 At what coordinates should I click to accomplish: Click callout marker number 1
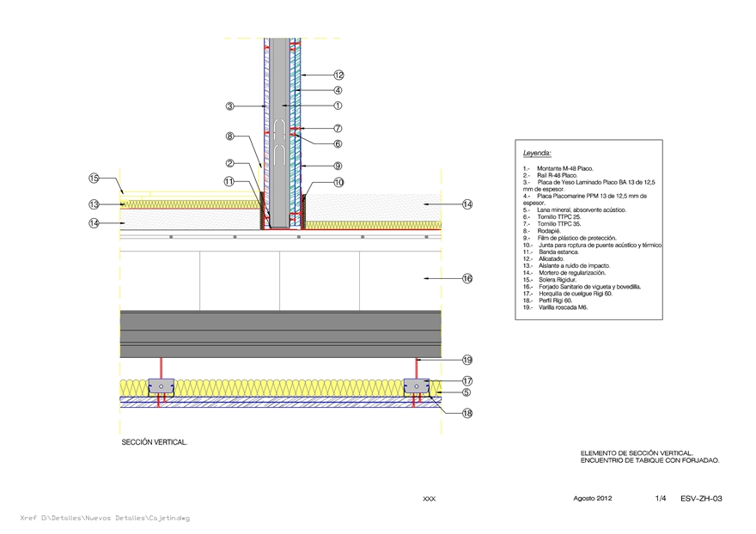point(338,106)
